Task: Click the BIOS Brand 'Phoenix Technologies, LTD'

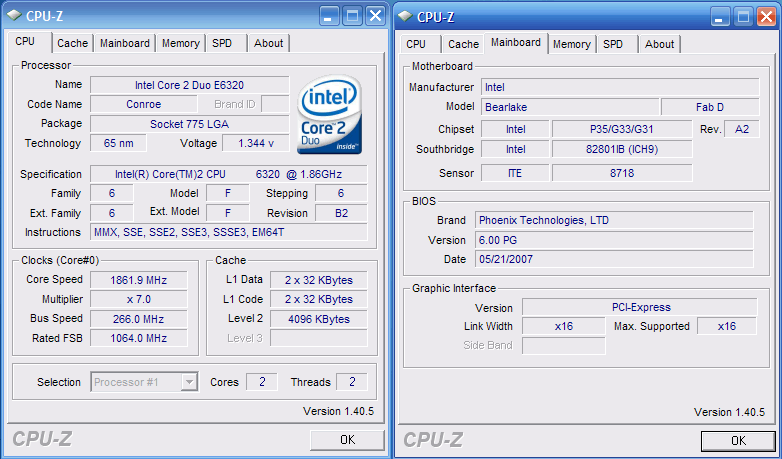Action: coord(614,221)
